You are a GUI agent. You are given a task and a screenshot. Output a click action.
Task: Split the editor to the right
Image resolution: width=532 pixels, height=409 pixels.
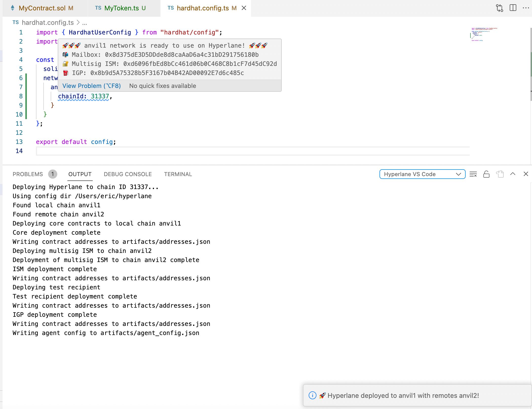click(x=513, y=8)
